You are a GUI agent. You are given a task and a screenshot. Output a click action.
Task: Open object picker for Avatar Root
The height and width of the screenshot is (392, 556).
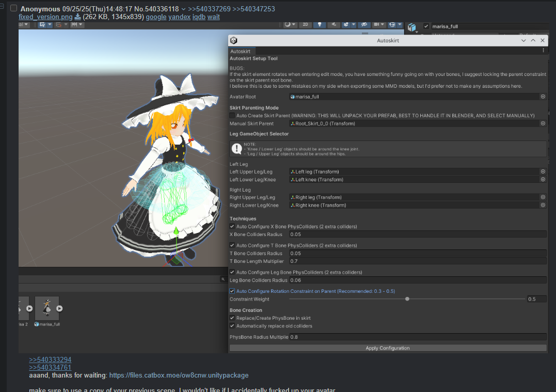(x=543, y=97)
